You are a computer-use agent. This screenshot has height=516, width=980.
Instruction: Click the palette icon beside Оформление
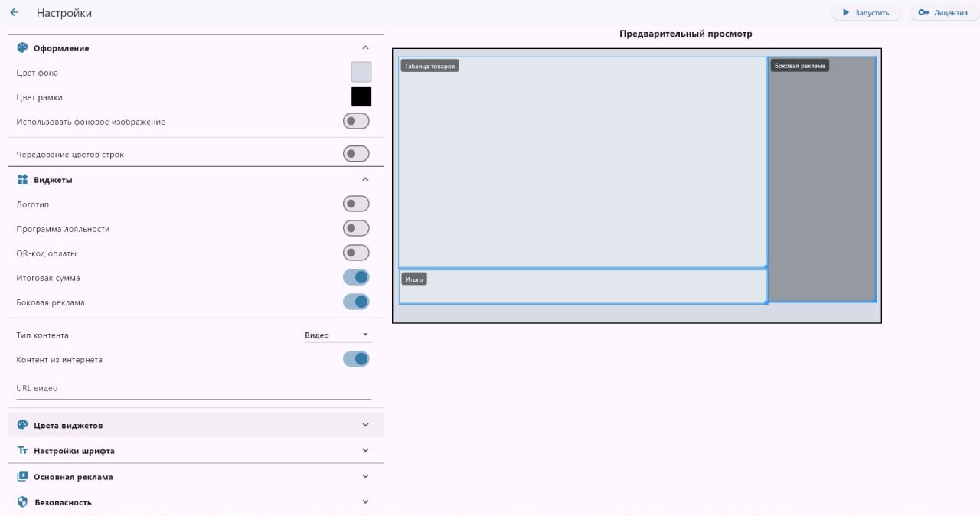pos(22,48)
